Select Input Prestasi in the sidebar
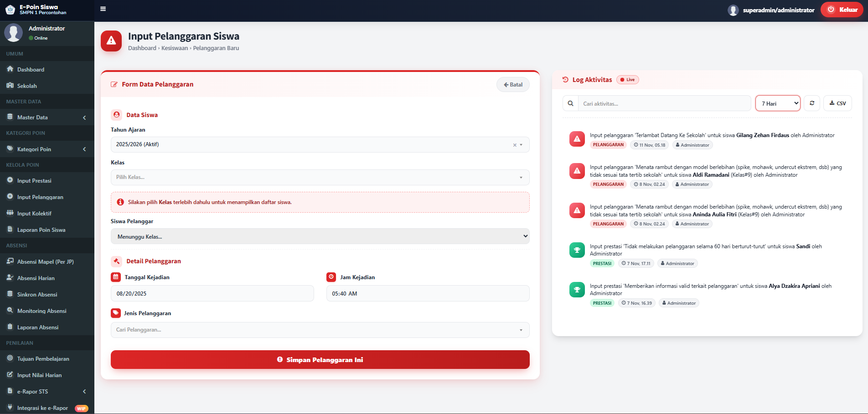 (33, 180)
